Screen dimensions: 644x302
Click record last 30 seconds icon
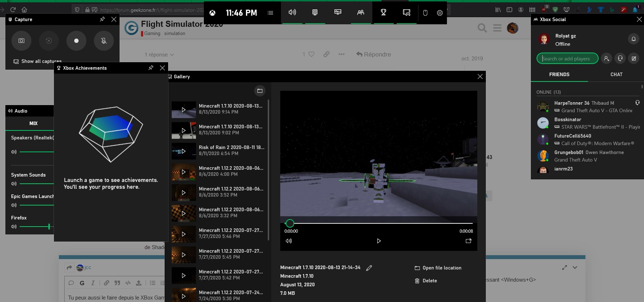click(49, 41)
